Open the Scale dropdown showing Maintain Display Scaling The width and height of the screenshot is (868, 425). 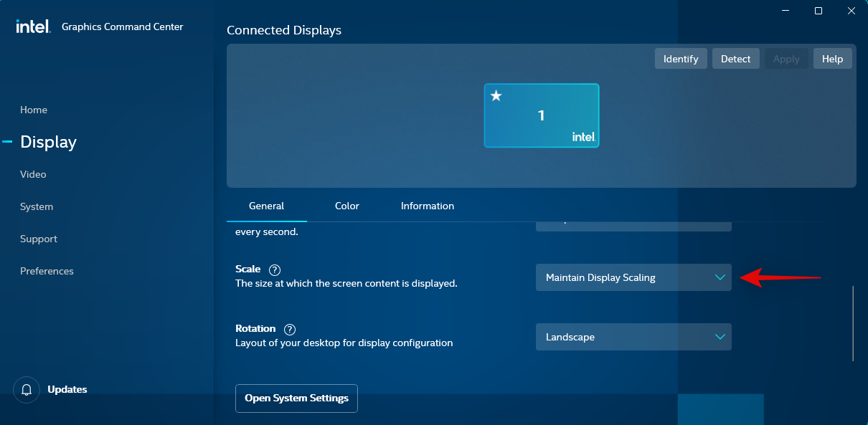click(x=633, y=277)
